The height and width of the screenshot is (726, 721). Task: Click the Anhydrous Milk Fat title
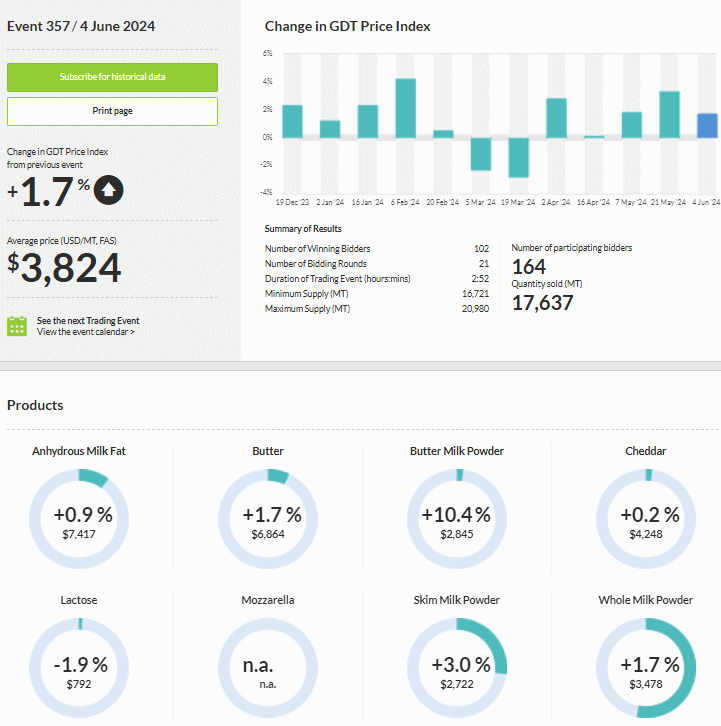(79, 451)
